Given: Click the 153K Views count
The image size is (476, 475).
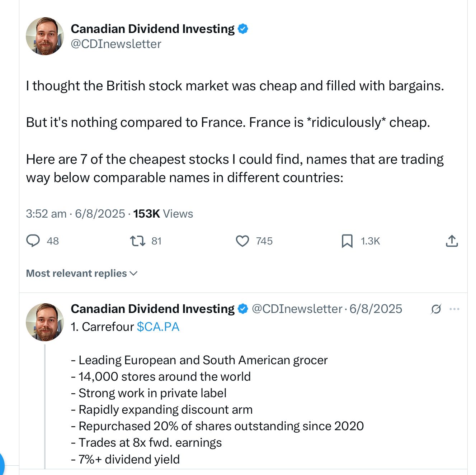Looking at the screenshot, I should click(x=163, y=214).
